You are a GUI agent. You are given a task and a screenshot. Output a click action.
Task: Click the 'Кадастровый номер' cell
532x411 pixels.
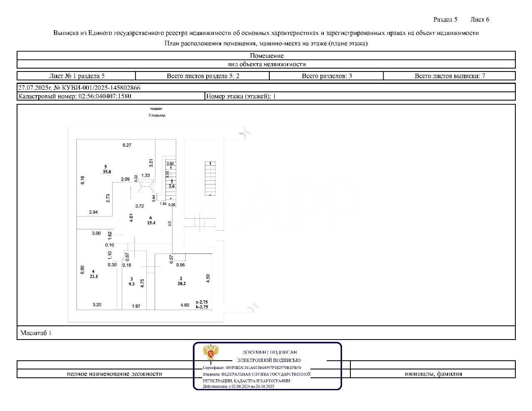(x=75, y=96)
